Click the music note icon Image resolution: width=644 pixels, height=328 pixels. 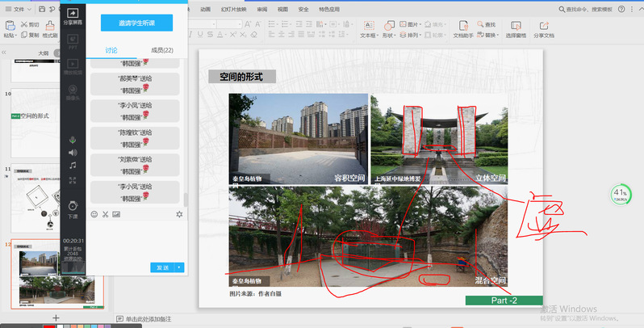[x=73, y=166]
